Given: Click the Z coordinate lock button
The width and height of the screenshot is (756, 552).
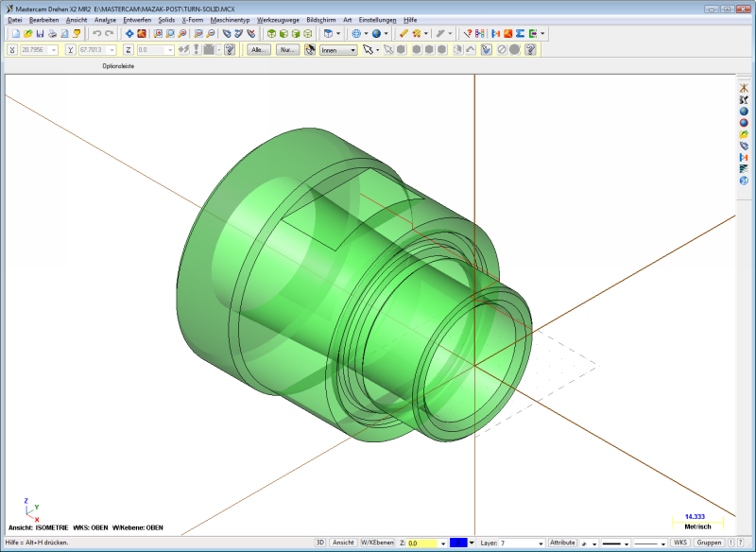Looking at the screenshot, I should (129, 50).
